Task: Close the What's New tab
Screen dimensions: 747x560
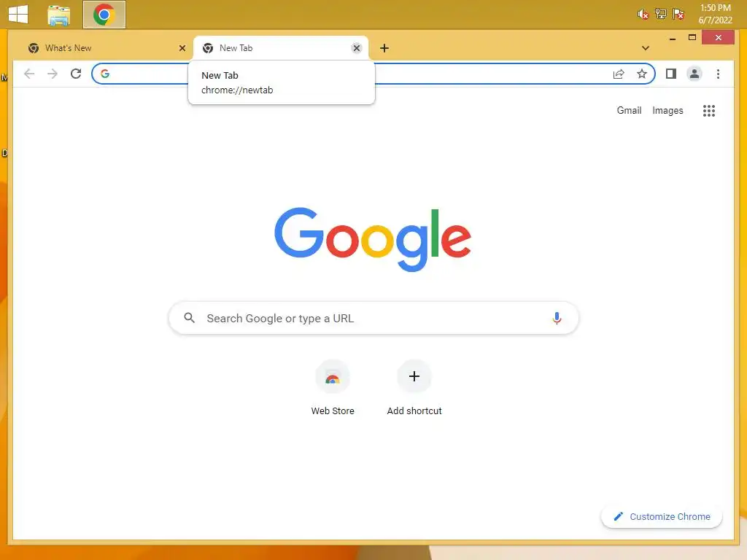Action: (182, 48)
